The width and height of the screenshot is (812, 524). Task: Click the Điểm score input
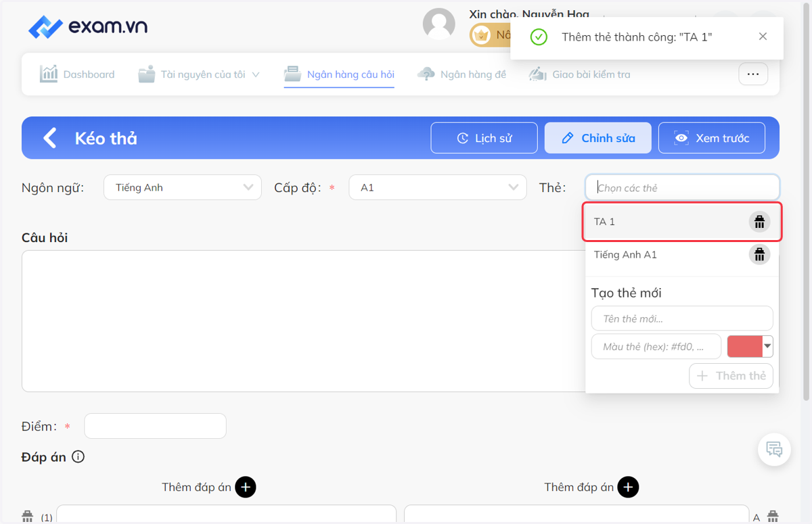155,426
